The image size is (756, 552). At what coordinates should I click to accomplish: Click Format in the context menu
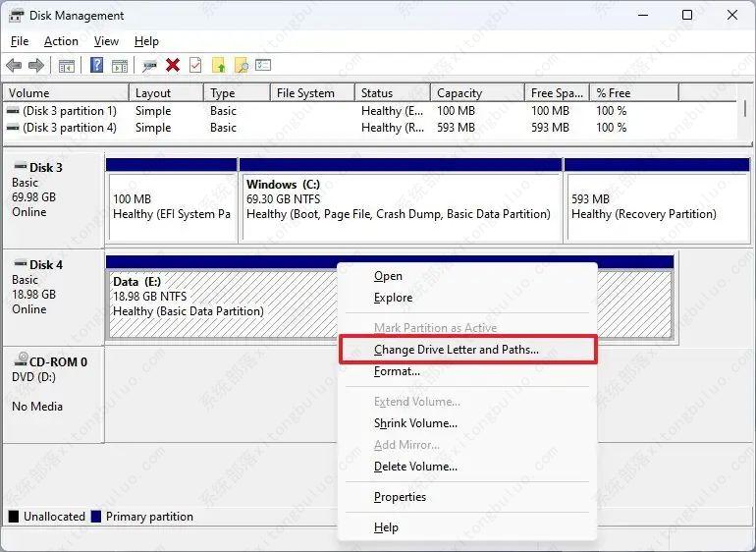click(397, 371)
